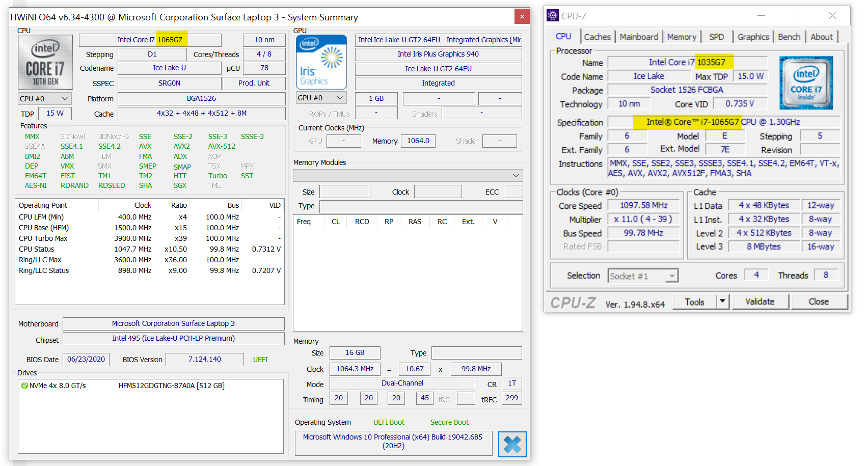Click the Operating Point column header
The image size is (868, 466).
point(57,205)
